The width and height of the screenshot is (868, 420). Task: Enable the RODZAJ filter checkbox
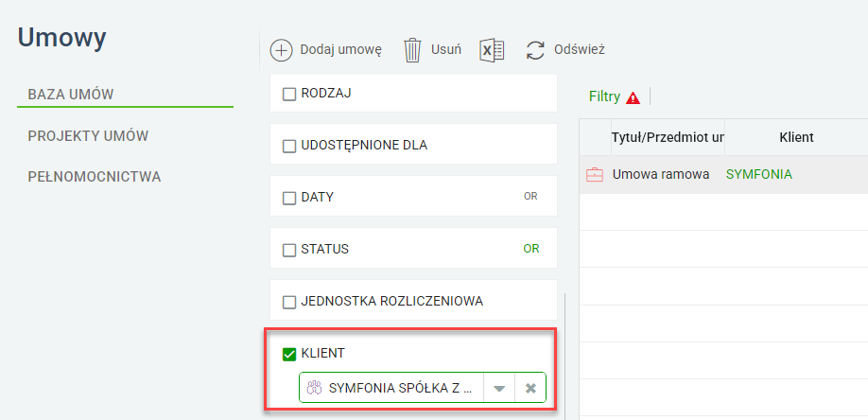(289, 95)
